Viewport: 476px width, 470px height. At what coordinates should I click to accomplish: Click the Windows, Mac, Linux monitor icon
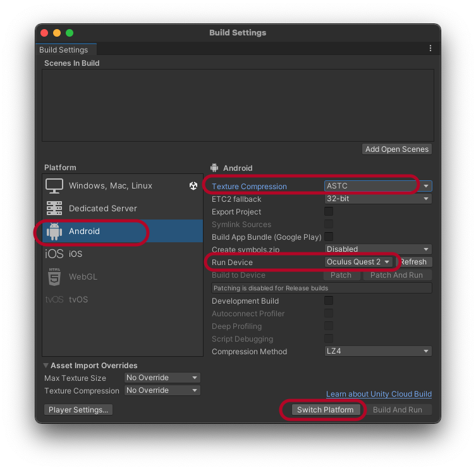pos(54,185)
